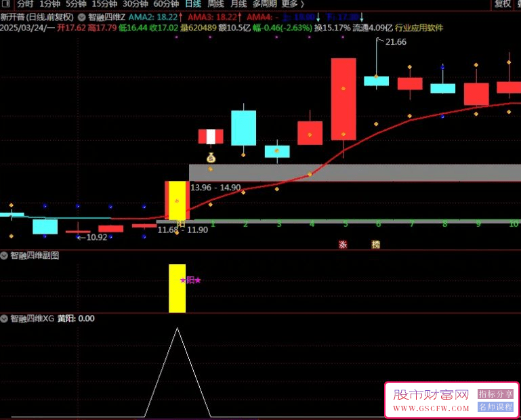Click the panel layout icon at top-left
The width and height of the screenshot is (521, 420).
(6, 3)
